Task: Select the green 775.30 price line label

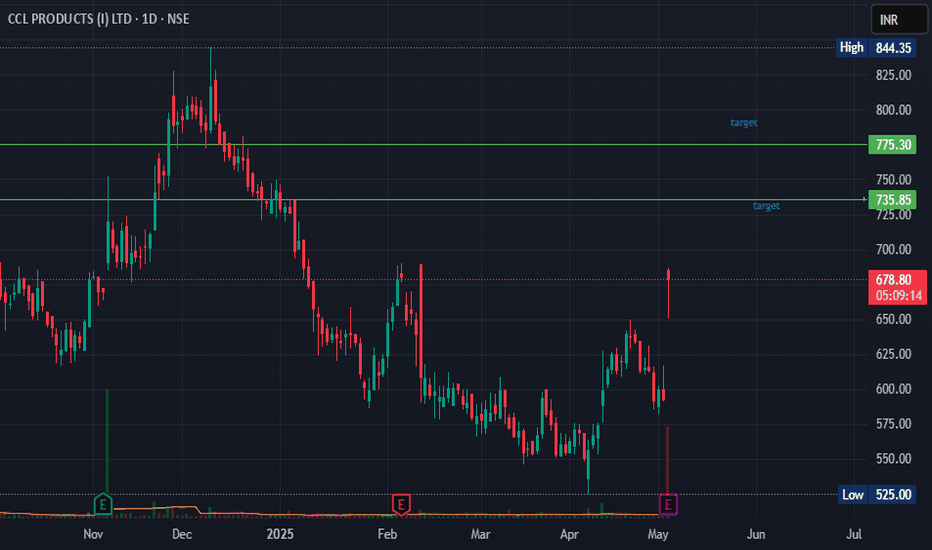Action: pyautogui.click(x=892, y=144)
